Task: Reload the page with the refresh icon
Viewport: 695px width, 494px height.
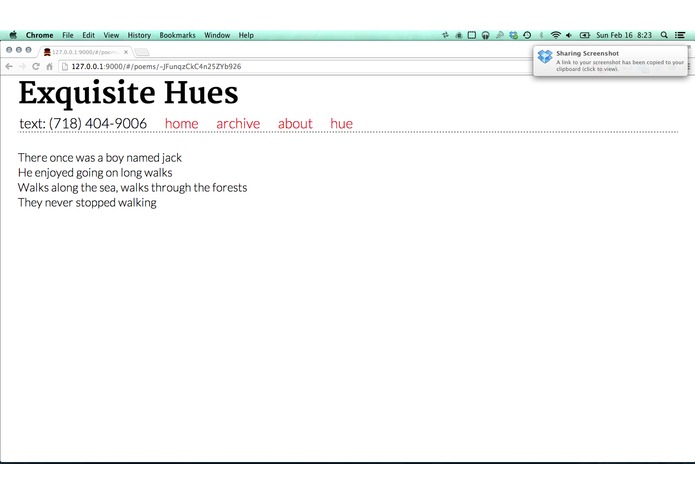Action: click(x=36, y=66)
